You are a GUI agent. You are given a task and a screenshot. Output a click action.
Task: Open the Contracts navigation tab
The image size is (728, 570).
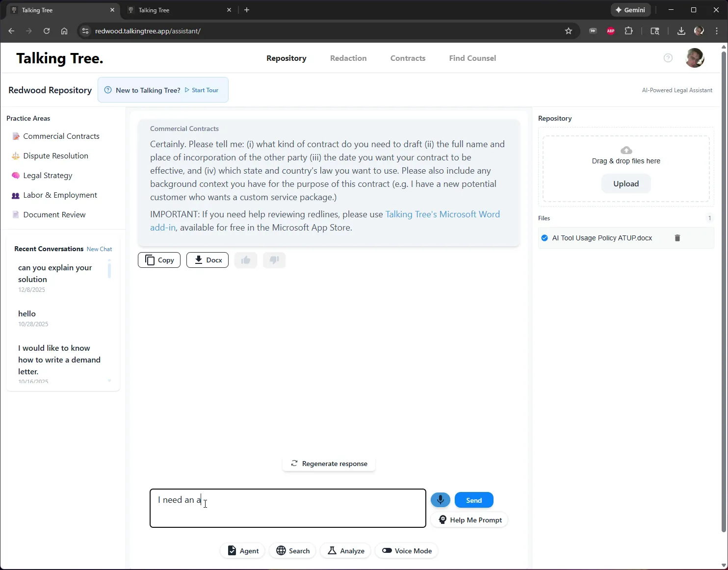(408, 58)
